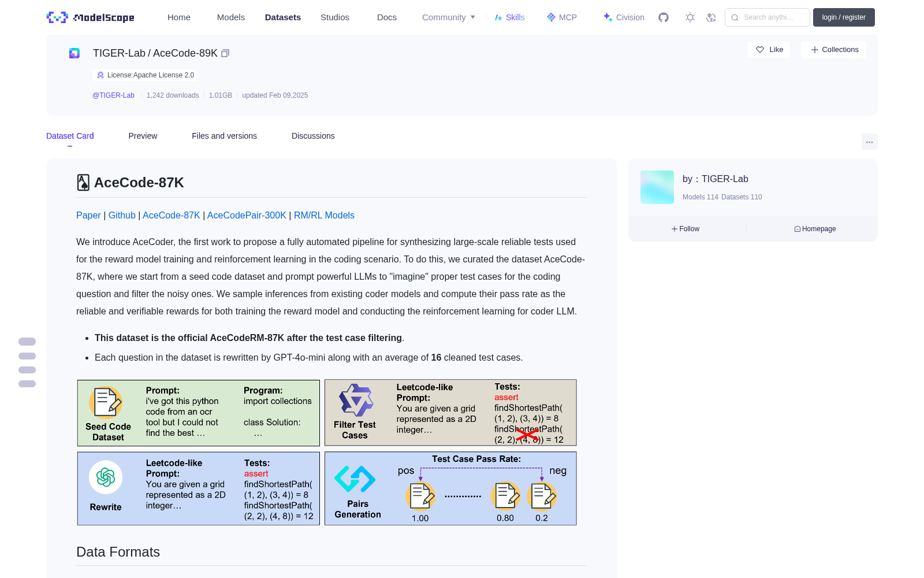Switch to Files and versions tab

point(224,136)
